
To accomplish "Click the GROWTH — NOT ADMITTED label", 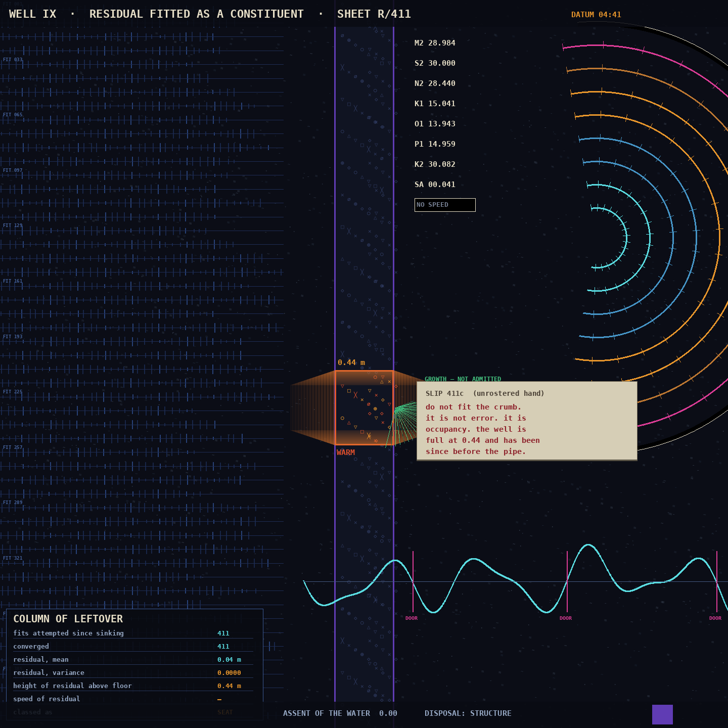I will [463, 379].
